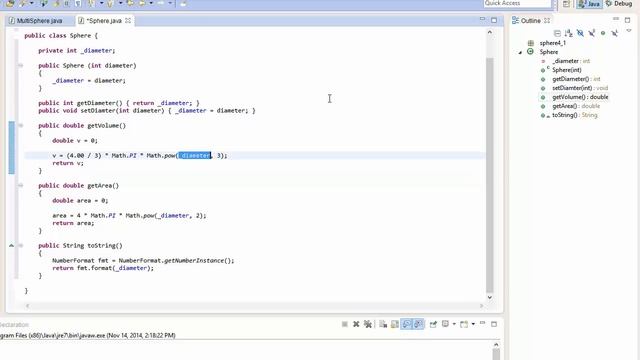Fold the Sphere(int diameter) constructor
640x360 pixels.
point(20,65)
